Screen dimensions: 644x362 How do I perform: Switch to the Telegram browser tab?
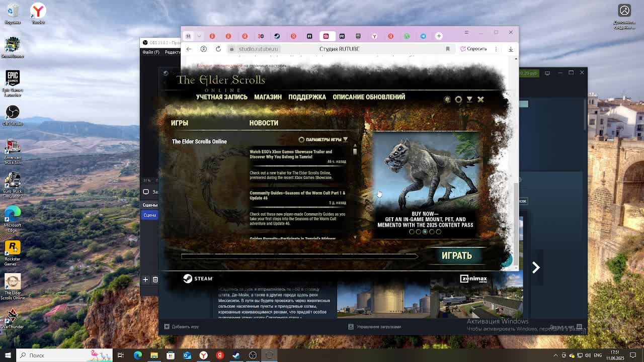coord(423,36)
